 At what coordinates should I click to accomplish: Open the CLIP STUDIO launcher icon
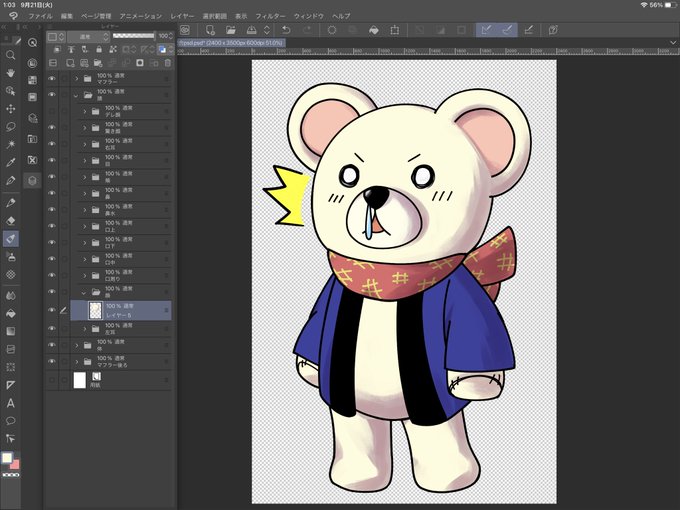pyautogui.click(x=185, y=30)
